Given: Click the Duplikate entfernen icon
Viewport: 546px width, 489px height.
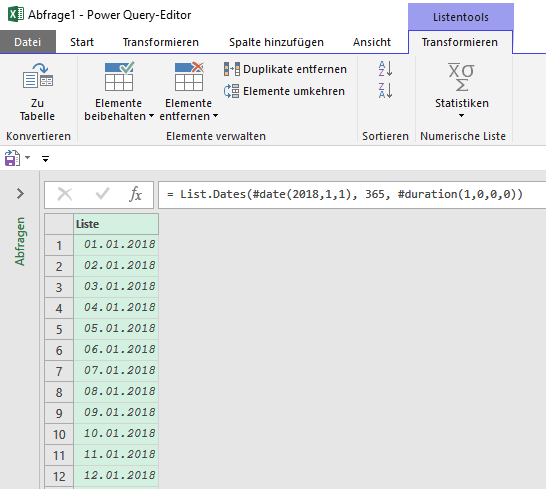Looking at the screenshot, I should tap(232, 69).
